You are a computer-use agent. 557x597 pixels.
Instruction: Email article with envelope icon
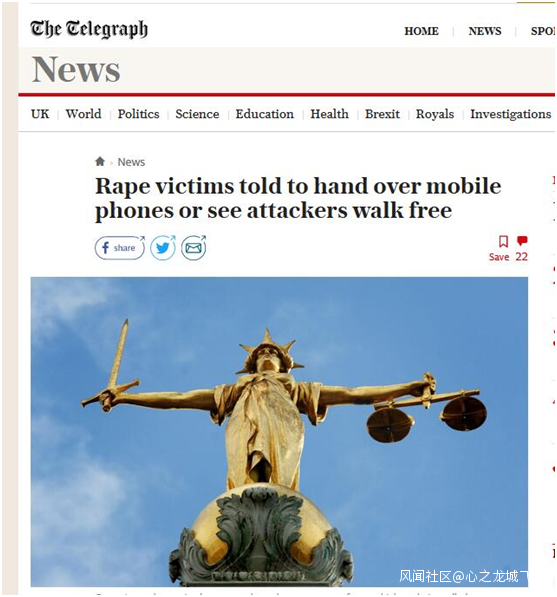coord(193,248)
